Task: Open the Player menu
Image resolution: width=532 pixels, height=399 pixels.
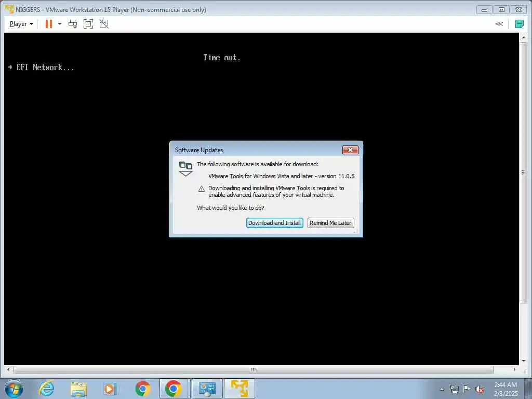Action: pos(21,24)
